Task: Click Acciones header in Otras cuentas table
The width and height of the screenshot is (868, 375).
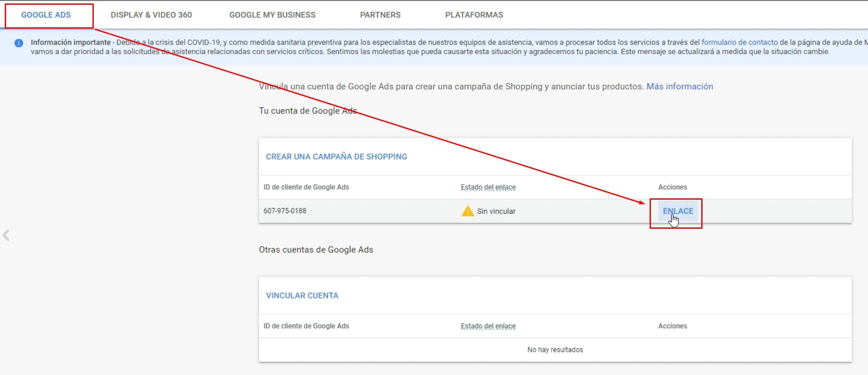Action: pyautogui.click(x=673, y=326)
